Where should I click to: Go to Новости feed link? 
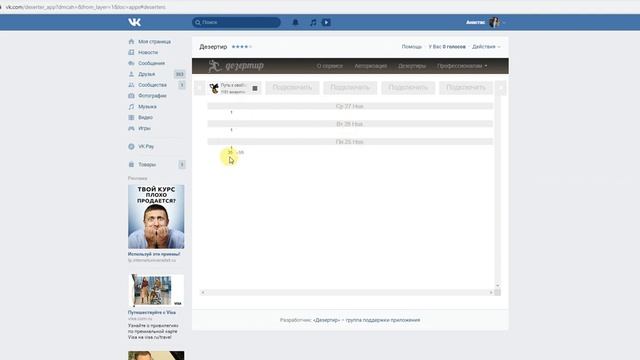[148, 52]
